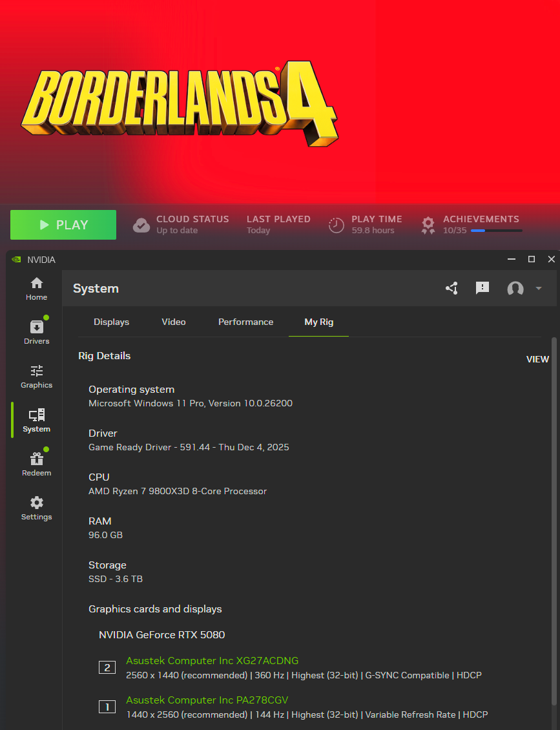Open the Home section in NVIDIA sidebar

coord(36,289)
